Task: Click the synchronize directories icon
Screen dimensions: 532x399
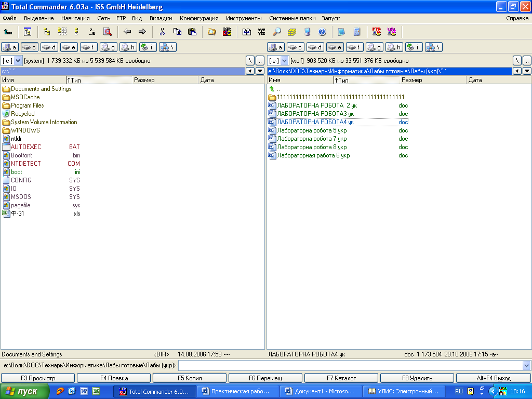Action: (247, 32)
